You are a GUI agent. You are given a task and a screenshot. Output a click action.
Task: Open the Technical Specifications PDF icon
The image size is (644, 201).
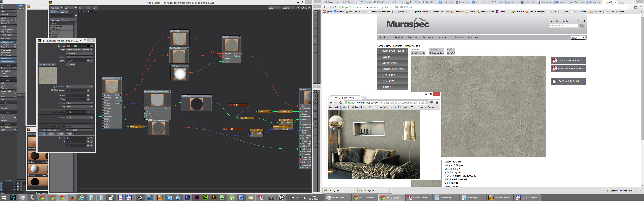[554, 61]
